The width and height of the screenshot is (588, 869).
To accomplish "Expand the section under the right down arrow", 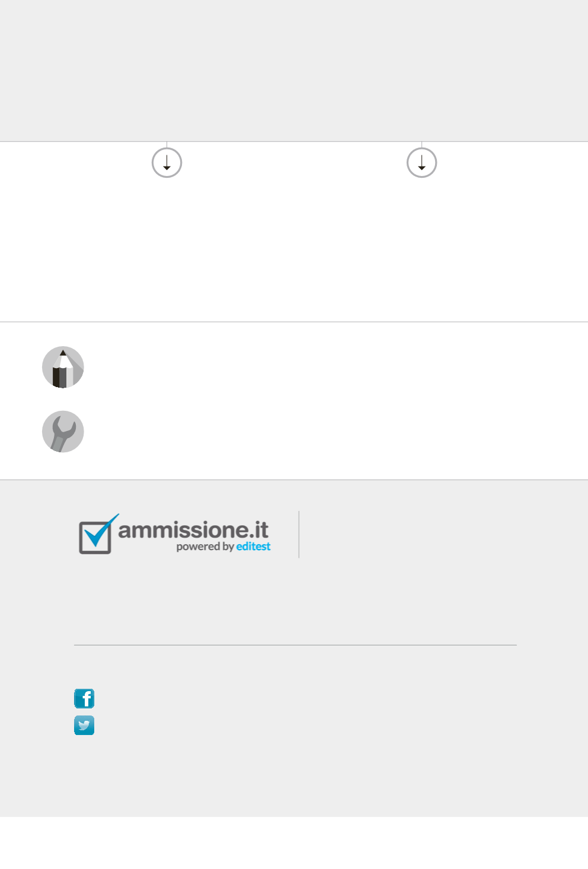I will [421, 163].
